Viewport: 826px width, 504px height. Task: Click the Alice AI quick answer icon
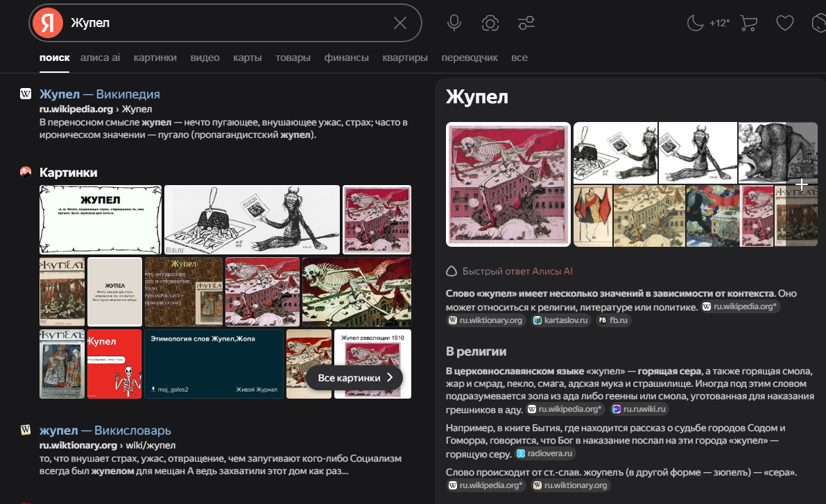coord(451,271)
